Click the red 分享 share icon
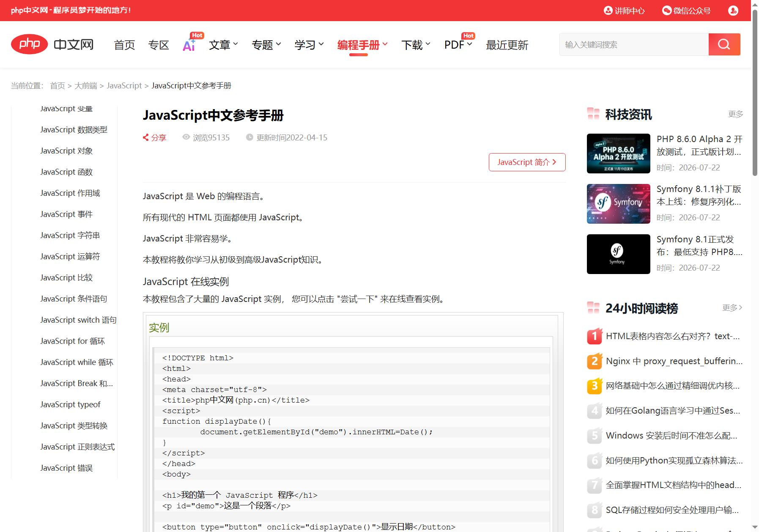The image size is (759, 532). [146, 137]
